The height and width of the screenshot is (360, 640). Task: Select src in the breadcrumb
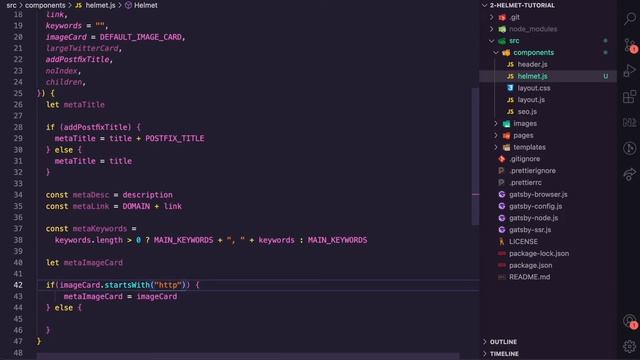[11, 5]
